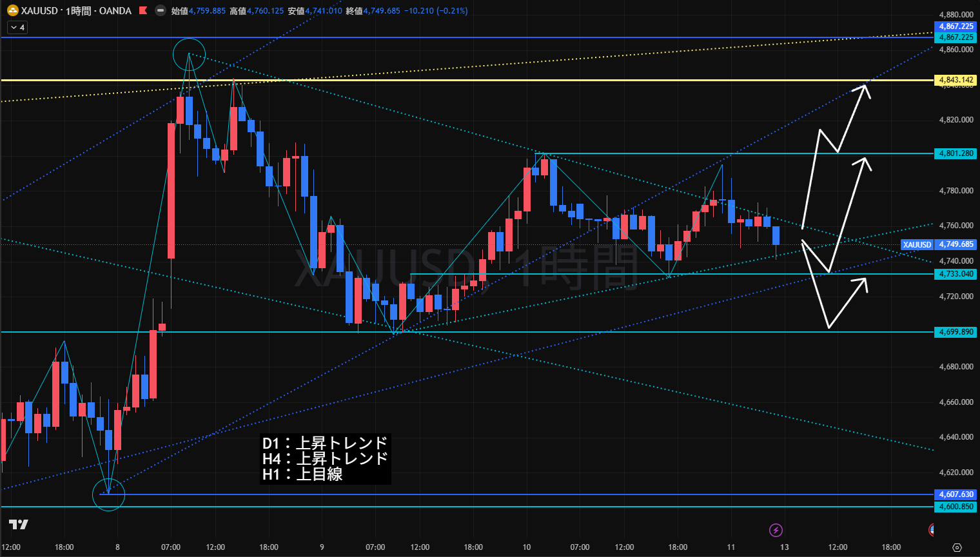The width and height of the screenshot is (980, 557).
Task: Click the XAUUSD・1時間・OANDA symbol title
Action: [76, 11]
